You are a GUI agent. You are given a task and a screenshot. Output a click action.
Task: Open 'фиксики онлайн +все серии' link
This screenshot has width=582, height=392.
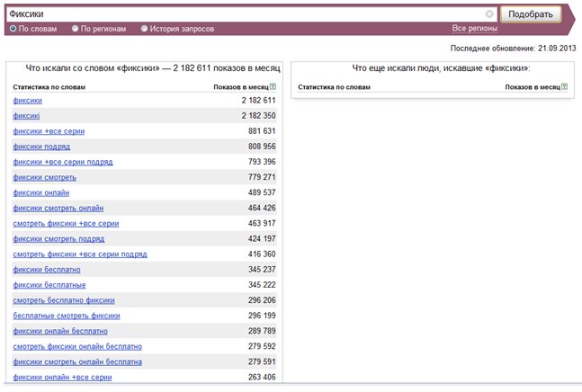click(x=62, y=378)
